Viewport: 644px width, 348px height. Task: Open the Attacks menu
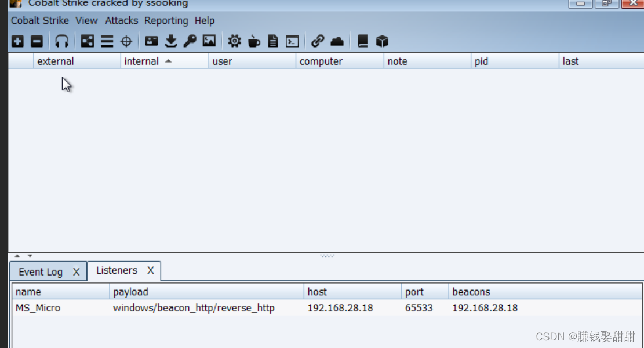(122, 20)
